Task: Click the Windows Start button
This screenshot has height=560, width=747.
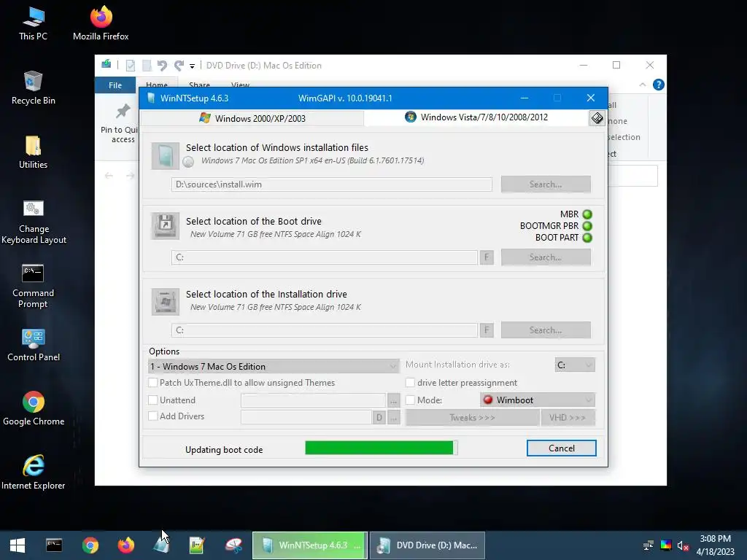Action: coord(18,545)
